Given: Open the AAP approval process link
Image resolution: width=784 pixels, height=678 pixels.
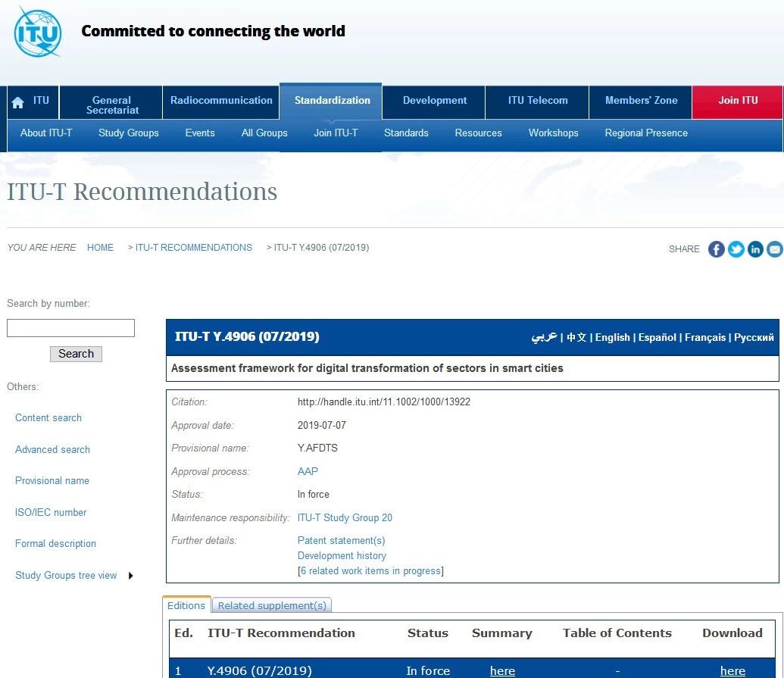Looking at the screenshot, I should (308, 471).
